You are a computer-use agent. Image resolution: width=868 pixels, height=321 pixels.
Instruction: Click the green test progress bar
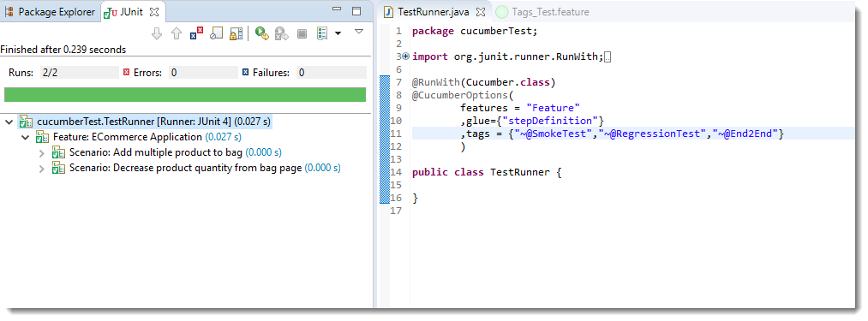click(x=185, y=95)
